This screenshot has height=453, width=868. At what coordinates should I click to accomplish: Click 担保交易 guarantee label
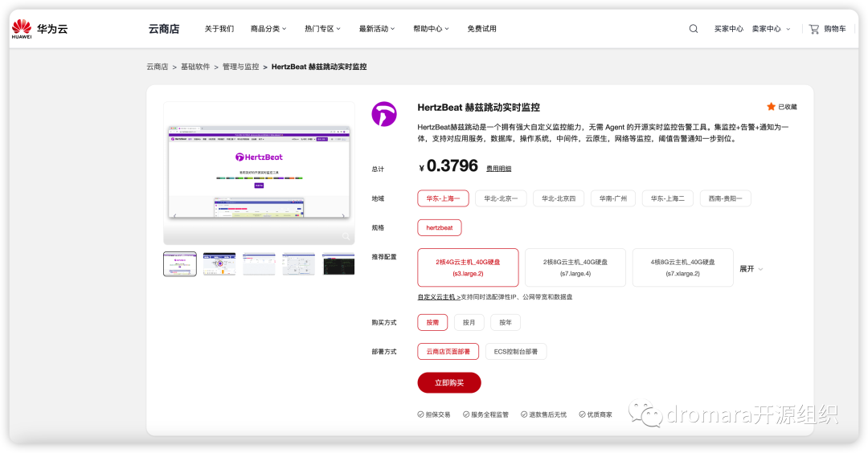tap(434, 414)
